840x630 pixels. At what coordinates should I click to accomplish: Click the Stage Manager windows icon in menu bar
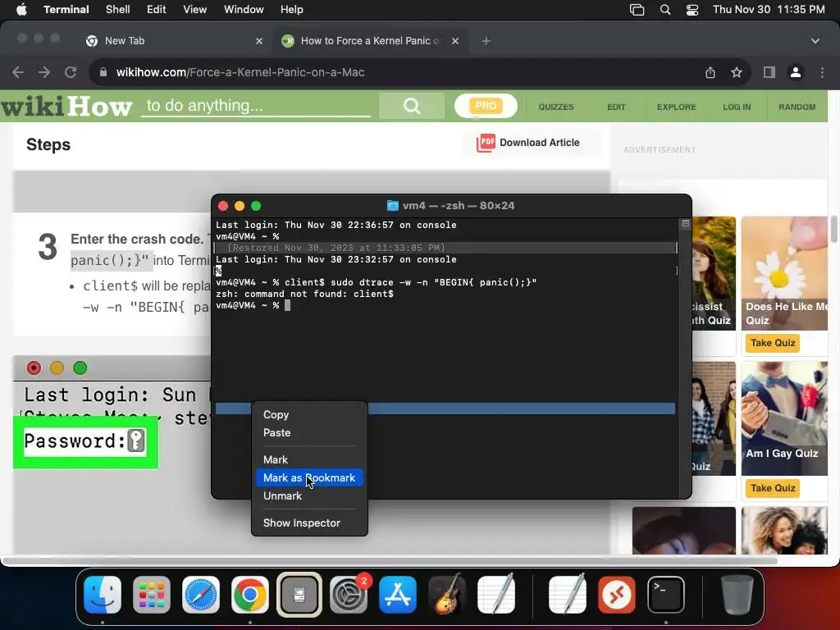637,10
